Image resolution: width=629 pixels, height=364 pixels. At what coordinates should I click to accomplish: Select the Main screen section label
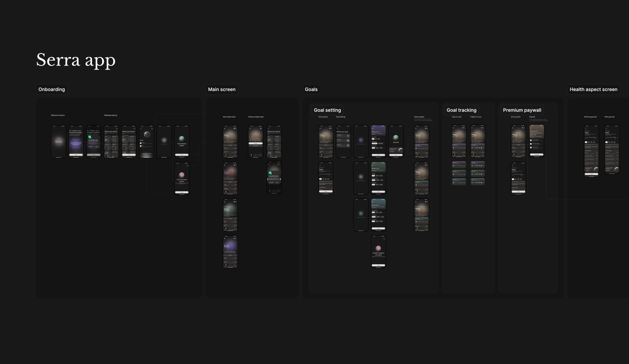[222, 90]
